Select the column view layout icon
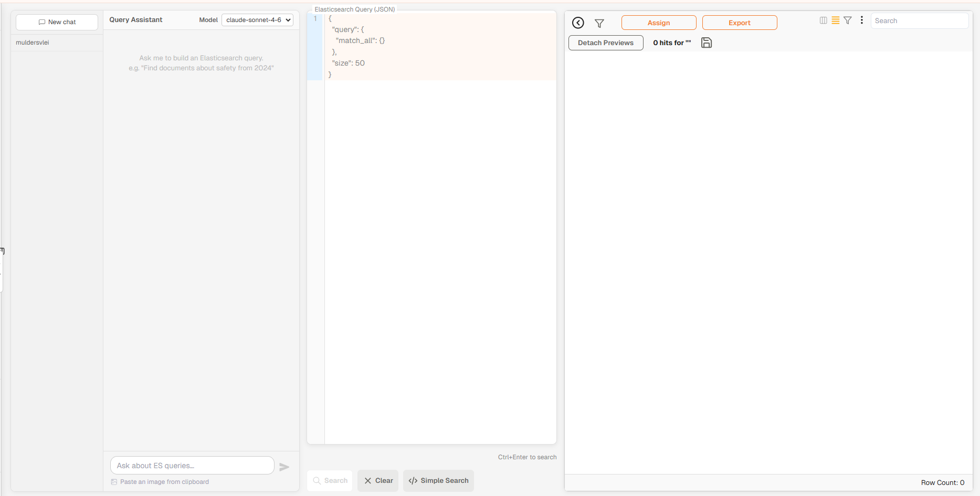This screenshot has width=980, height=496. (823, 20)
